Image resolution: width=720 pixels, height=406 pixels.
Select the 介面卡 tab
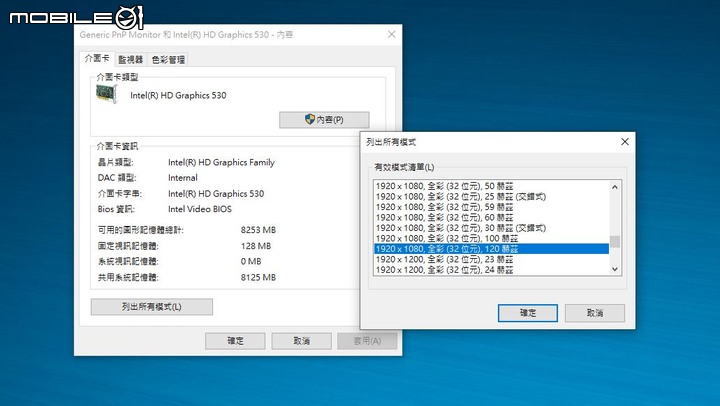[x=97, y=58]
